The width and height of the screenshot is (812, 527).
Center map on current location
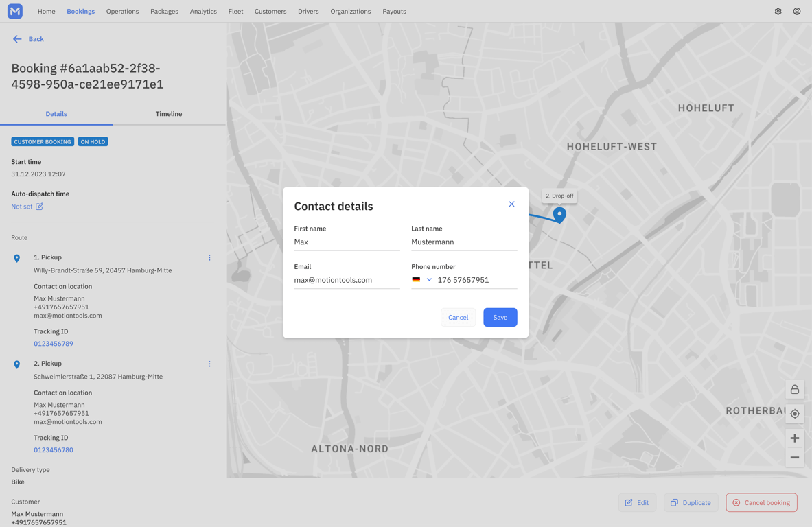pos(794,414)
